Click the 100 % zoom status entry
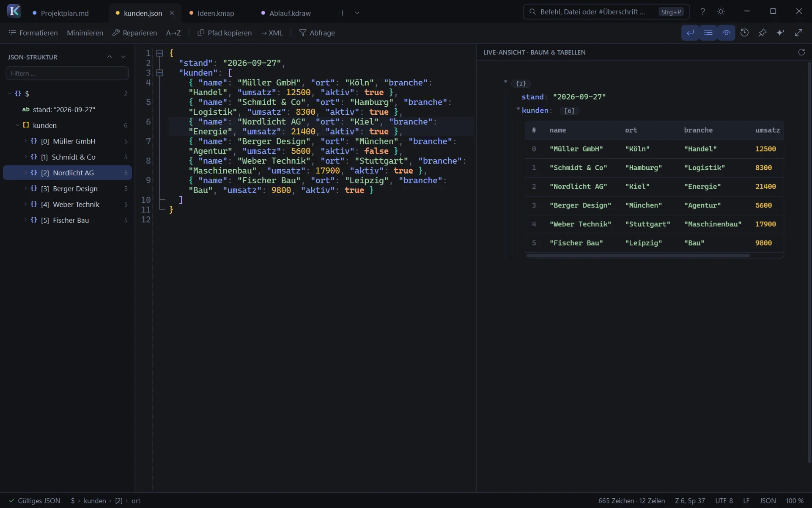 click(794, 501)
